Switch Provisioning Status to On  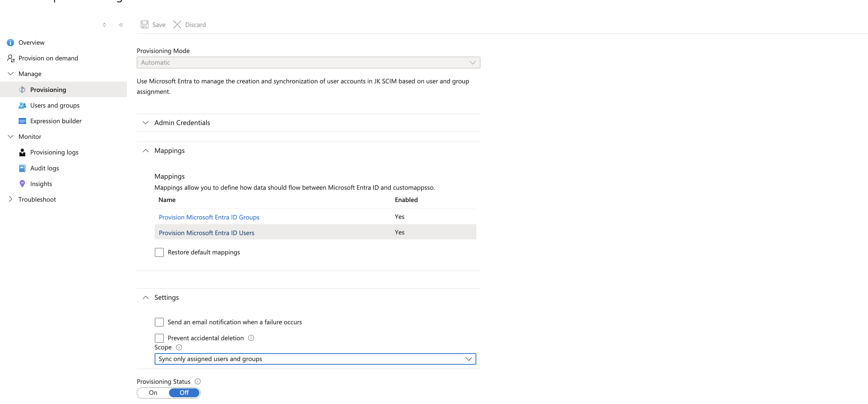click(153, 393)
